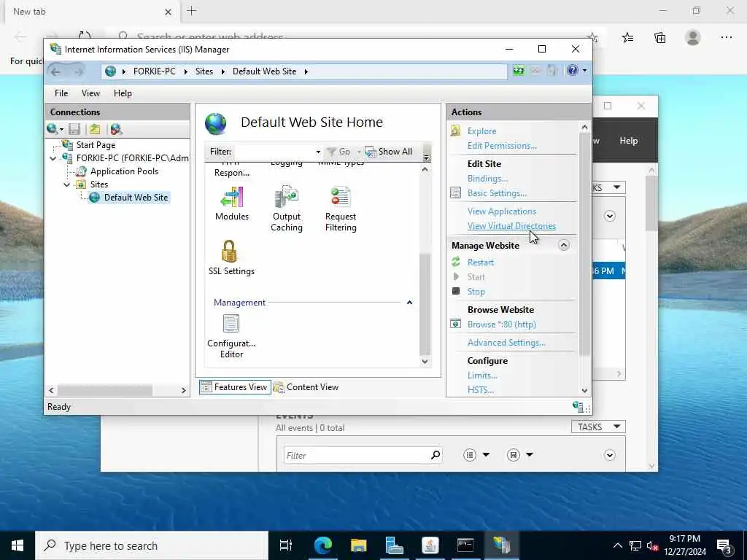747x560 pixels.
Task: Click the HSTS link under Configure
Action: click(480, 390)
